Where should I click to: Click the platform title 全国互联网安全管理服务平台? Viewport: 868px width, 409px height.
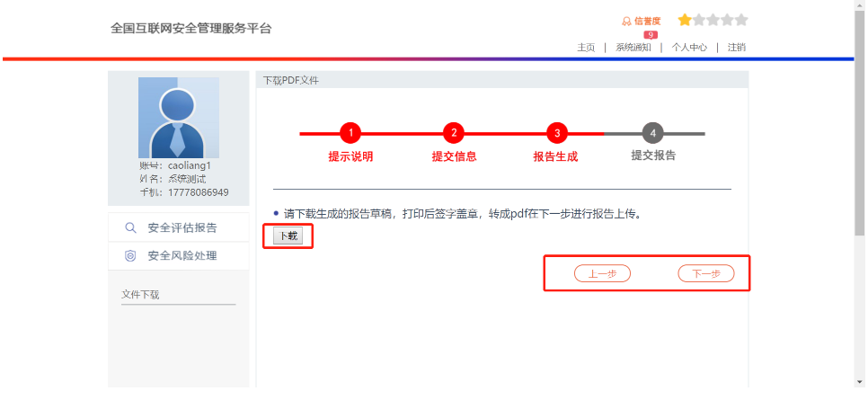point(191,29)
